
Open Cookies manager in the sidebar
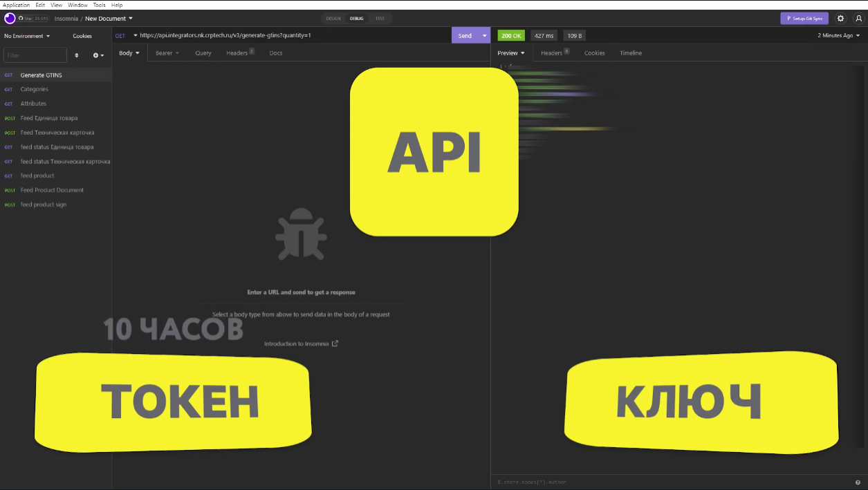82,36
